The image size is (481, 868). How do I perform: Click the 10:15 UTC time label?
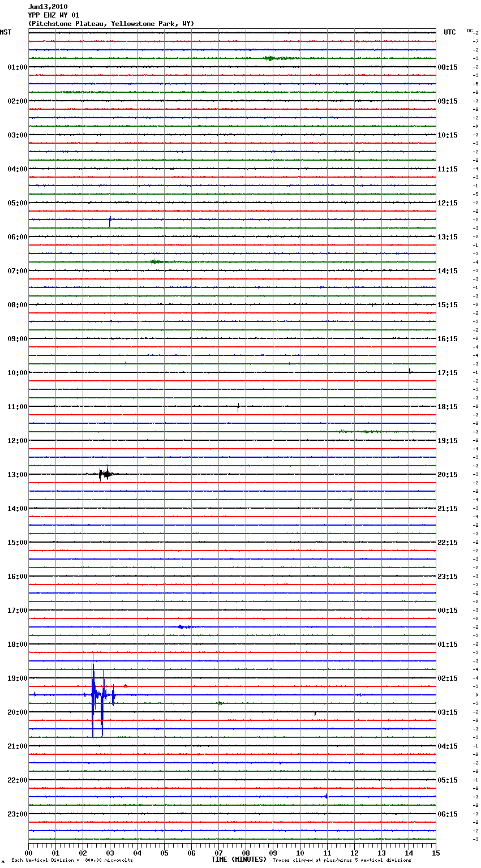pyautogui.click(x=448, y=135)
